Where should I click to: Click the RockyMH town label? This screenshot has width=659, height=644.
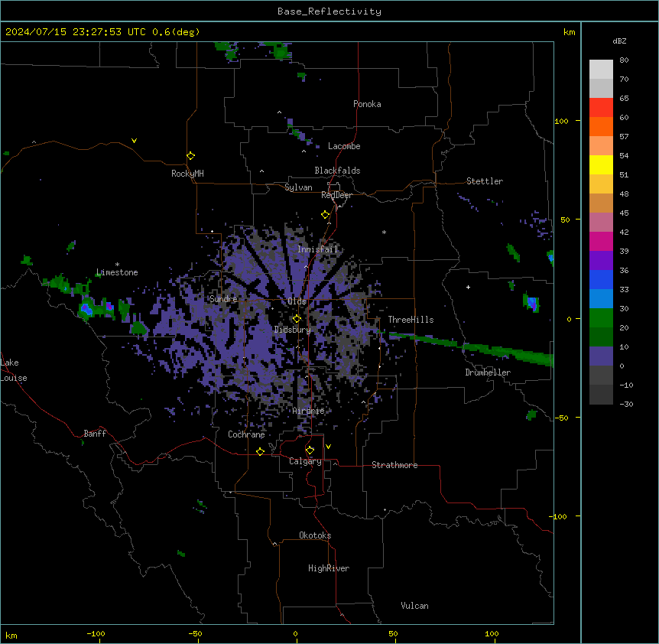187,174
